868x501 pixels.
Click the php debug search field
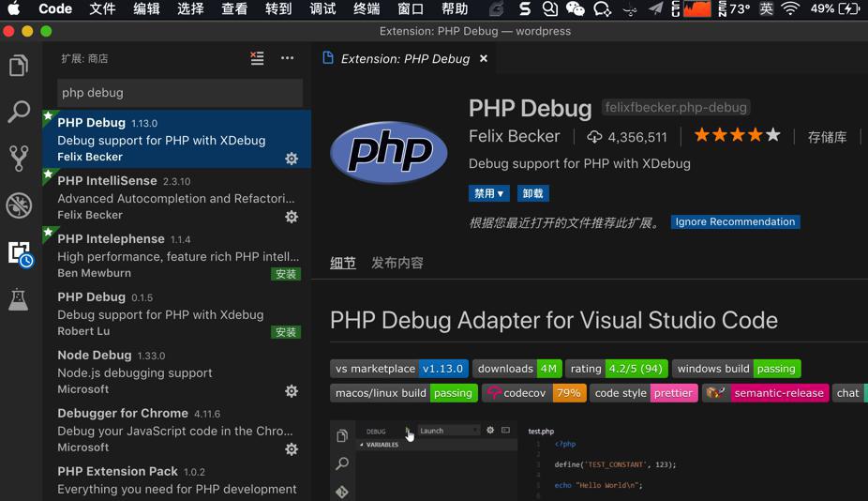[180, 93]
